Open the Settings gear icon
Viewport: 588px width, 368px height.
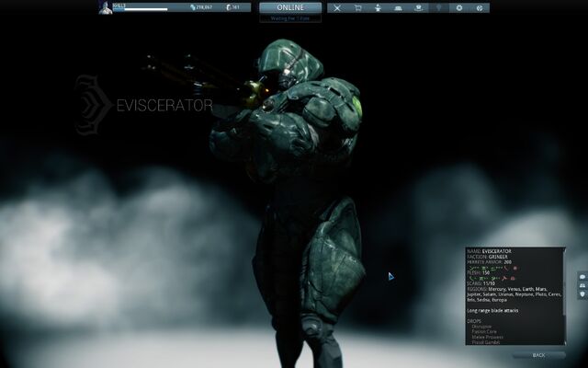(459, 8)
